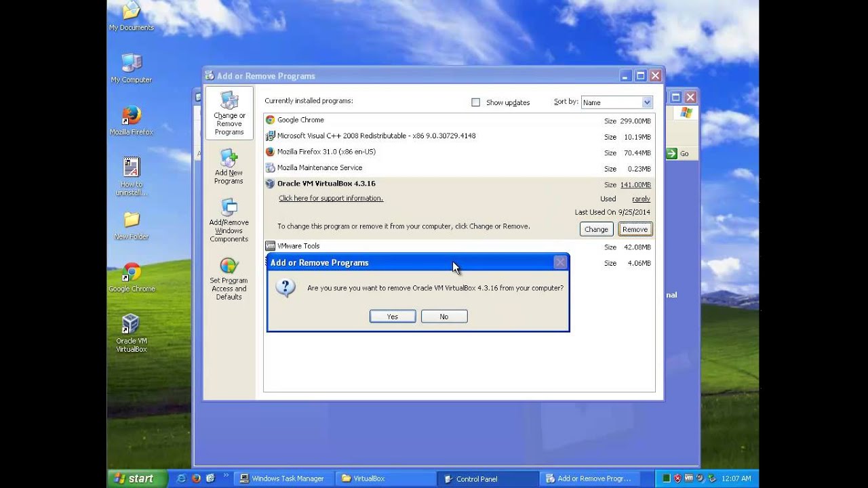Click the Oracle VM VirtualBox list icon
Viewport: 868px width, 488px height.
[270, 184]
